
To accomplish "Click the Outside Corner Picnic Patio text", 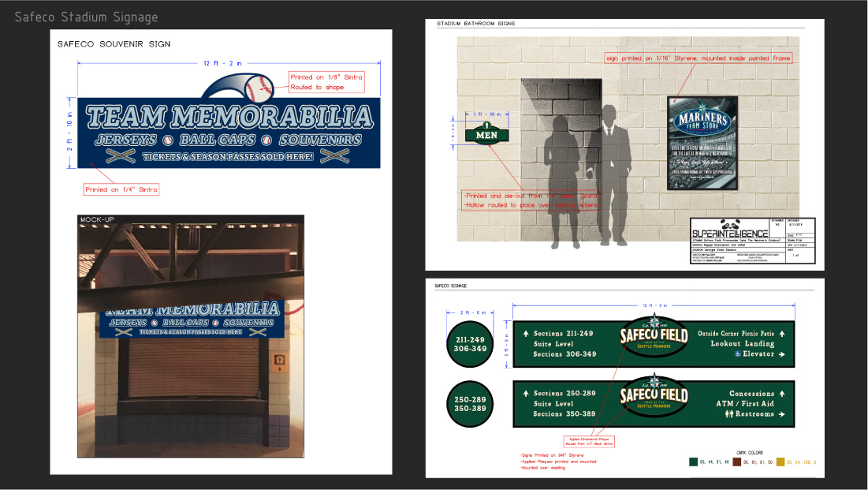I will (736, 334).
